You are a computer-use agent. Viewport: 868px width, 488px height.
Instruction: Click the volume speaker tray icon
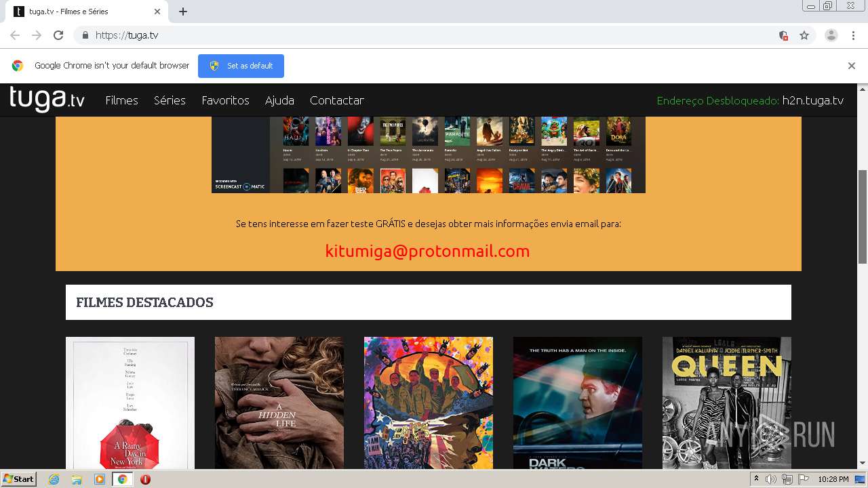(771, 479)
